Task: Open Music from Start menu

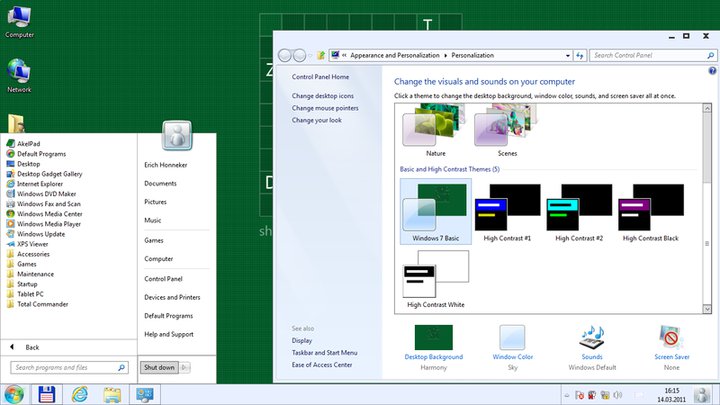Action: click(152, 220)
